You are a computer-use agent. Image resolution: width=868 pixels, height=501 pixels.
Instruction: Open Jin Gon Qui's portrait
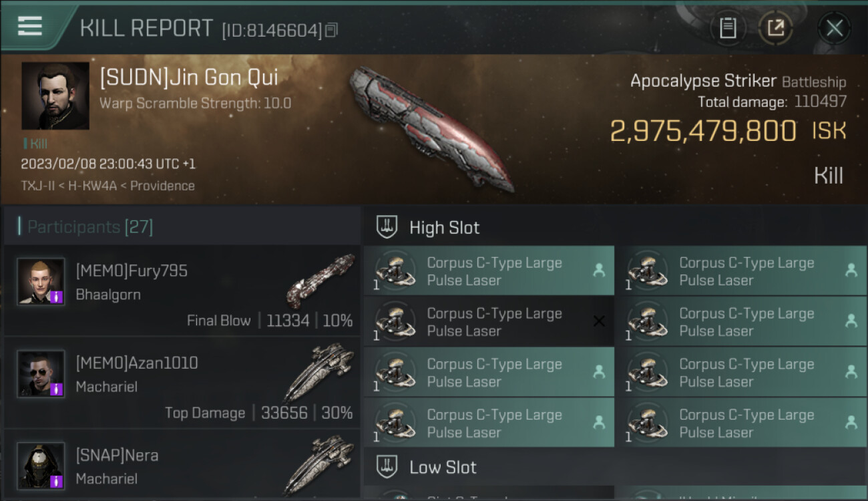pos(55,96)
